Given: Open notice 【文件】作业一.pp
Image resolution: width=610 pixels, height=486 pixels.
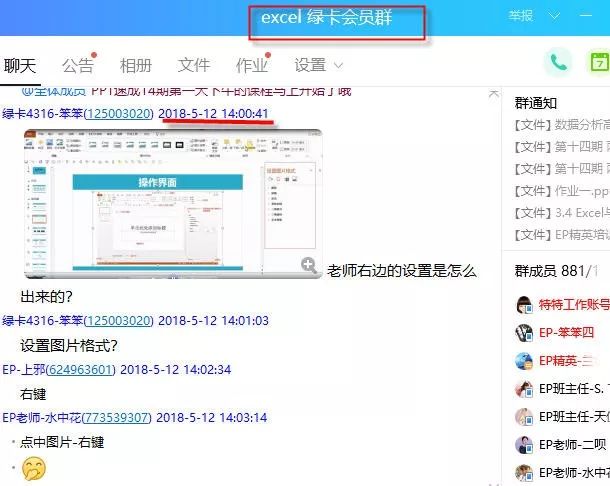Looking at the screenshot, I should click(562, 191).
